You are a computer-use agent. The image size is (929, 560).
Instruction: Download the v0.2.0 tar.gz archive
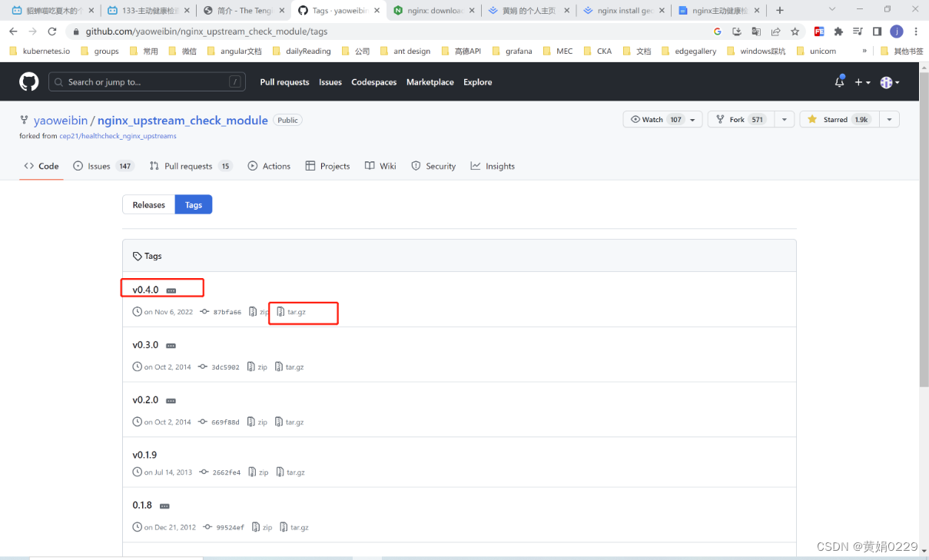pos(290,422)
